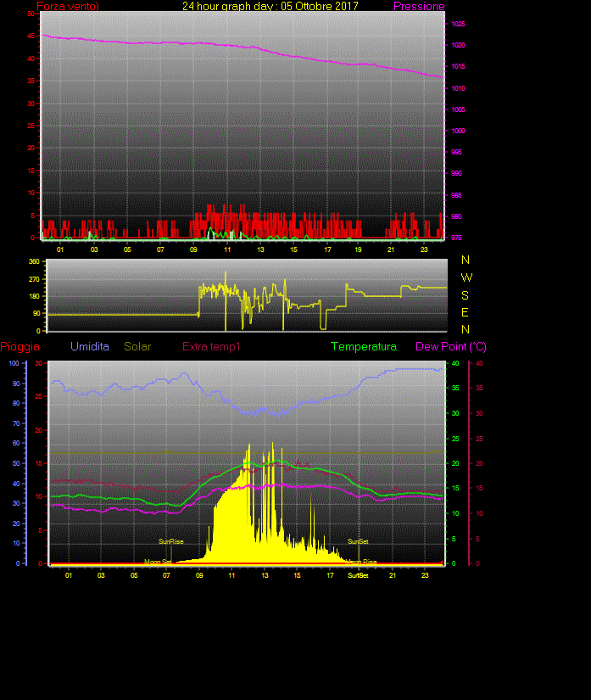Click the 'Extra temp1' legend label

coord(211,346)
